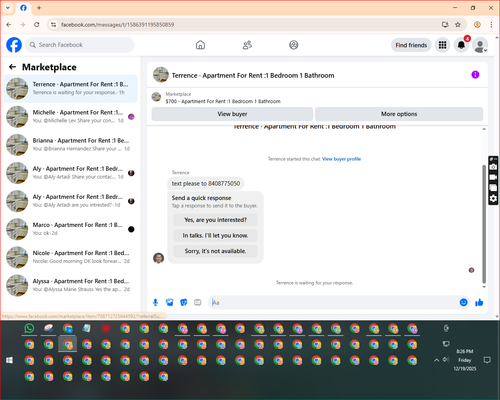Send a thumbs-up like

pyautogui.click(x=479, y=302)
